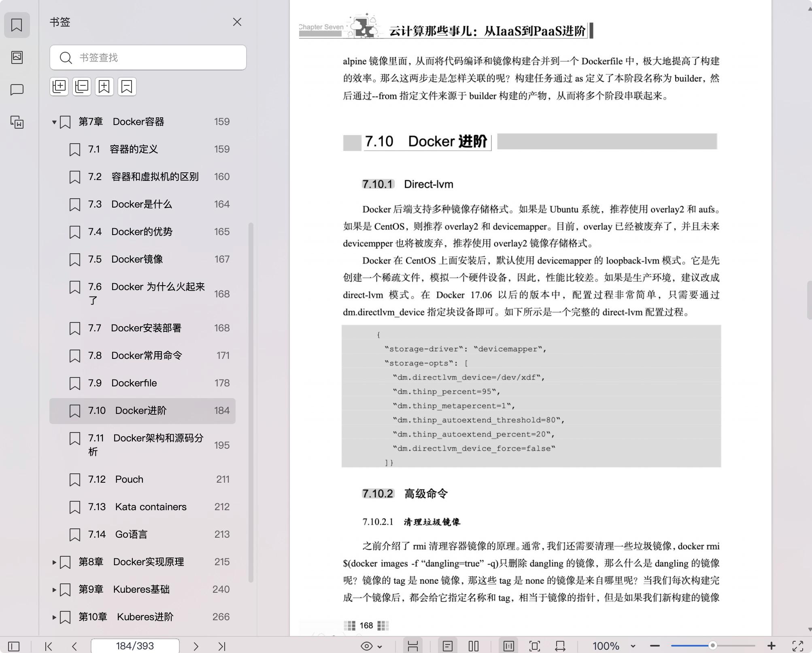
Task: Expand the 第10章 Kuberes进阶 node
Action: click(x=54, y=617)
